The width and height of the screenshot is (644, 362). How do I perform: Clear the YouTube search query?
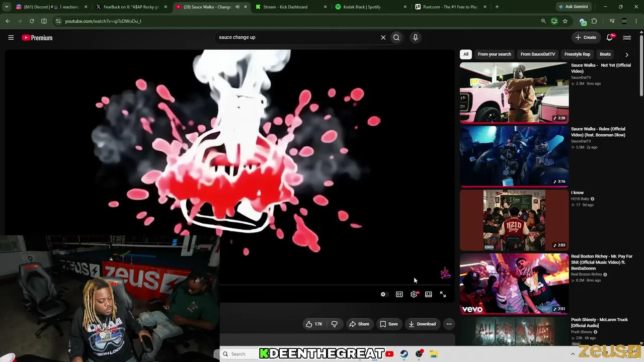383,37
